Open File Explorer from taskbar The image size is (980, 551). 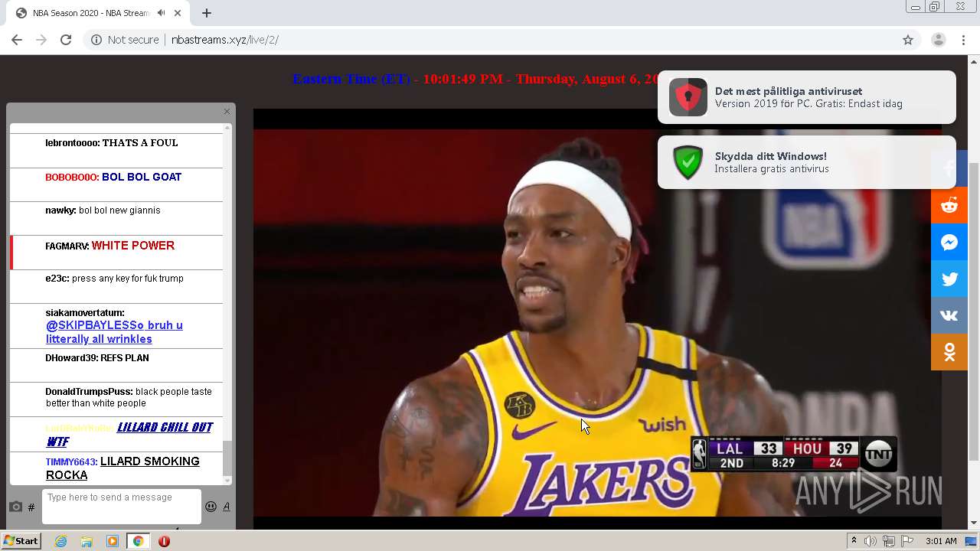click(x=87, y=541)
